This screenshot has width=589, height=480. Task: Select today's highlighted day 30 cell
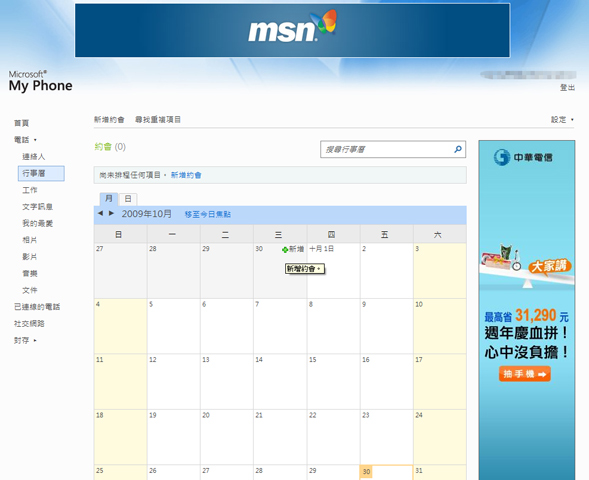[387, 472]
